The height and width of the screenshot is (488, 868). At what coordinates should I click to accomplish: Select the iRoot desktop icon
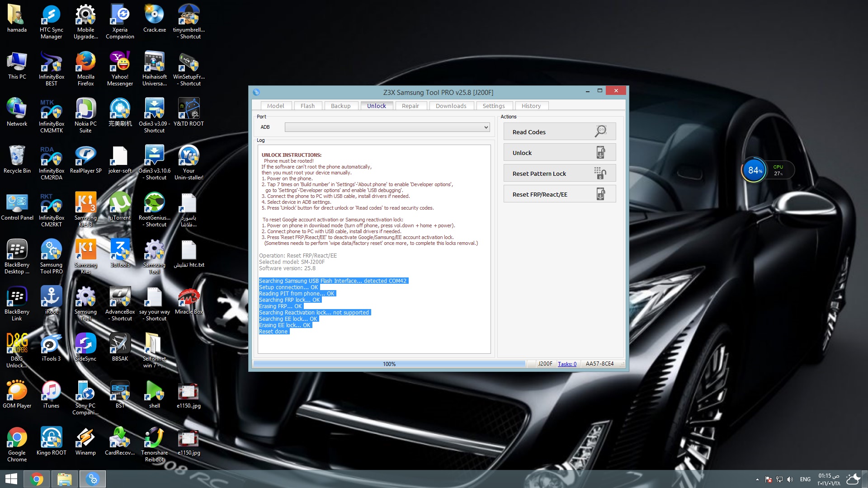tap(51, 301)
